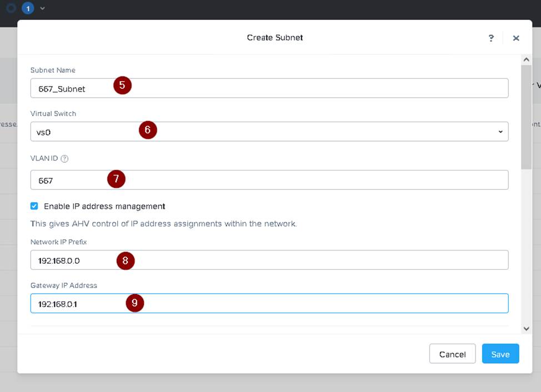Click the dialog's vertical scrollbar thumb
541x392 pixels.
(x=527, y=117)
